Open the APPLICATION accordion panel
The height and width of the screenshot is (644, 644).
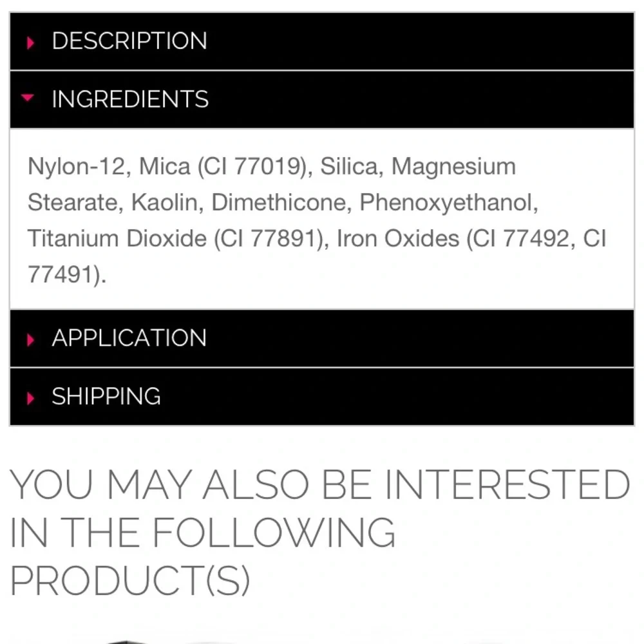[x=322, y=339]
